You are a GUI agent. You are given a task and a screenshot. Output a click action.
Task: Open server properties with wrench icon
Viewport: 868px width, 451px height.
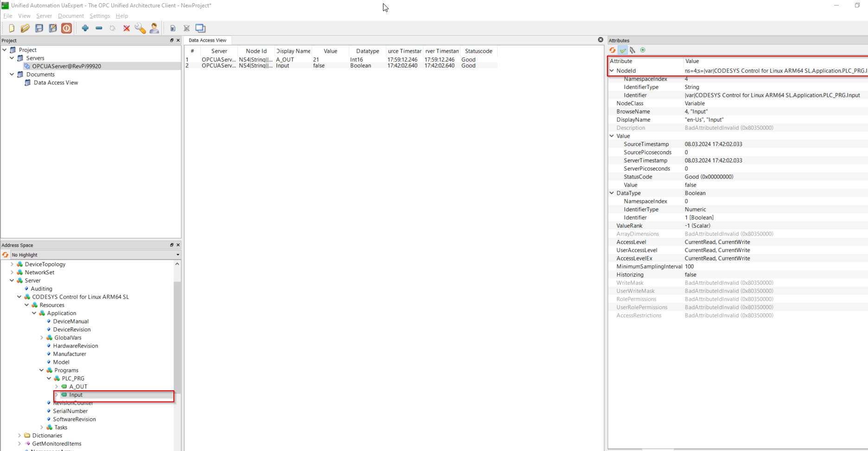(140, 28)
